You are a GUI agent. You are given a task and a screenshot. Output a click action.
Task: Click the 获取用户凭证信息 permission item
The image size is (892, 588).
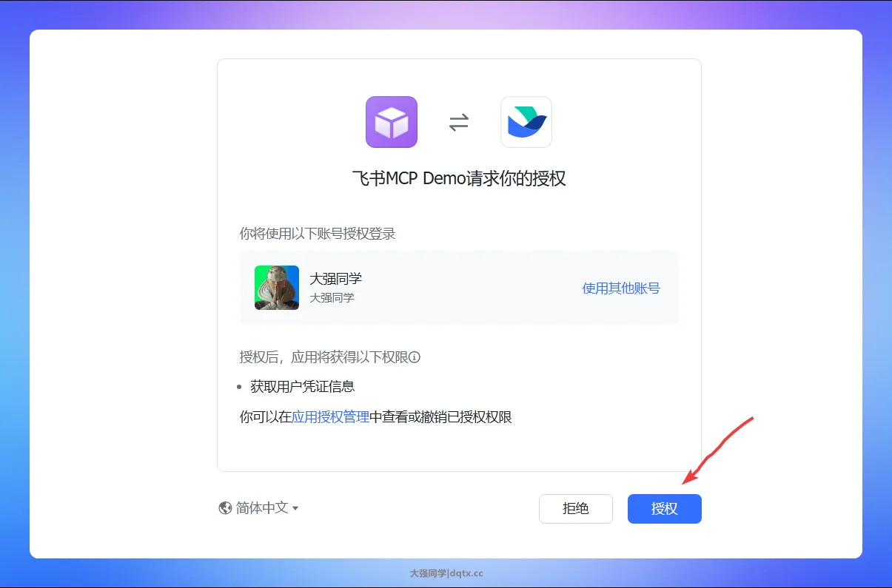tap(302, 386)
